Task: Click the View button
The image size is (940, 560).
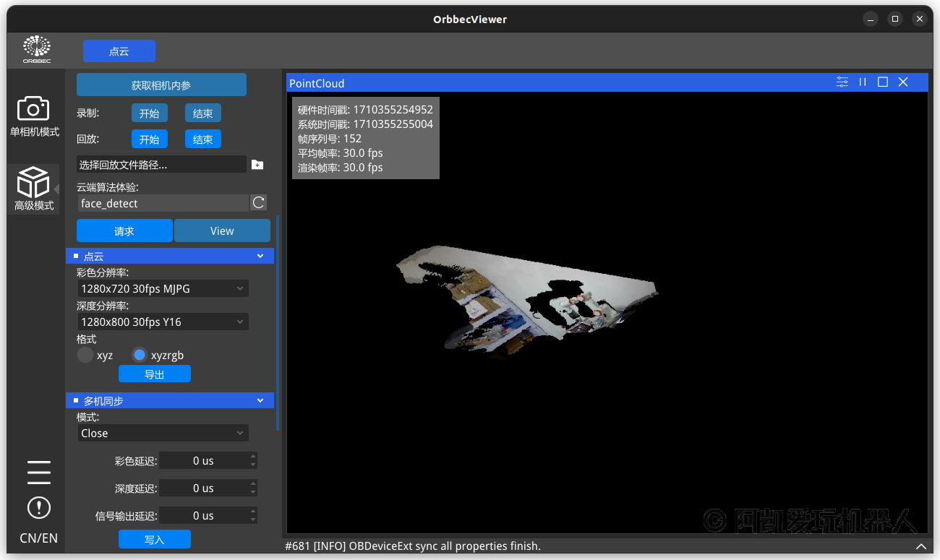Action: coord(222,231)
